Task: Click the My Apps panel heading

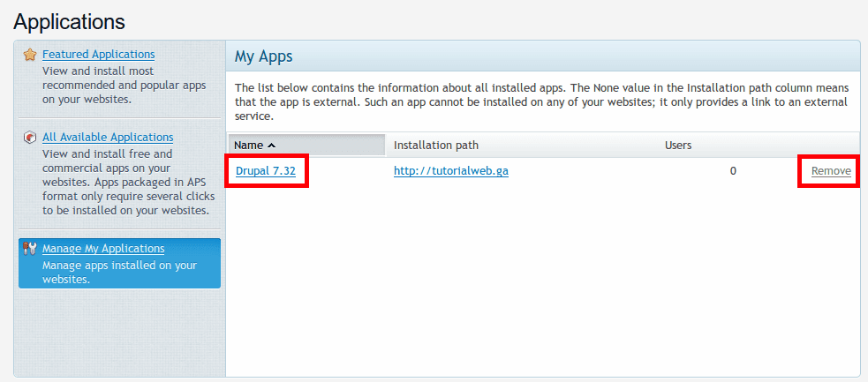Action: [x=263, y=56]
